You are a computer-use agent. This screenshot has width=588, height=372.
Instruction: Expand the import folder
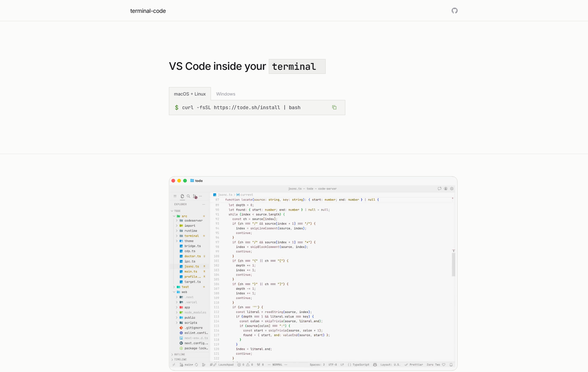point(176,226)
